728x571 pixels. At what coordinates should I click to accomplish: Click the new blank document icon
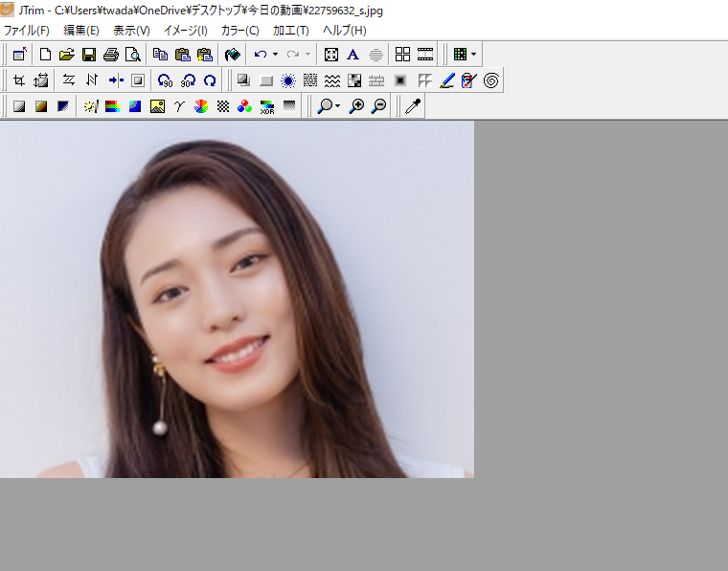point(45,55)
